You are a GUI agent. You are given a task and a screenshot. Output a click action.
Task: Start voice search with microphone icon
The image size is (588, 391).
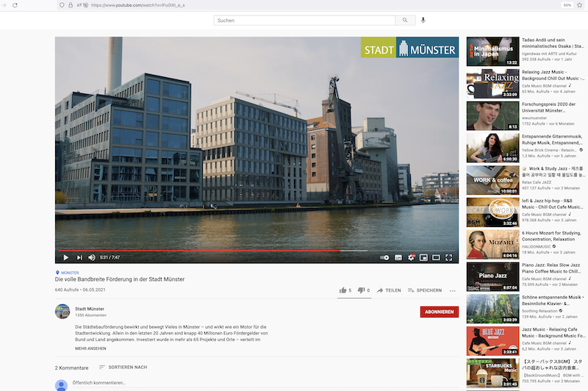pyautogui.click(x=423, y=21)
